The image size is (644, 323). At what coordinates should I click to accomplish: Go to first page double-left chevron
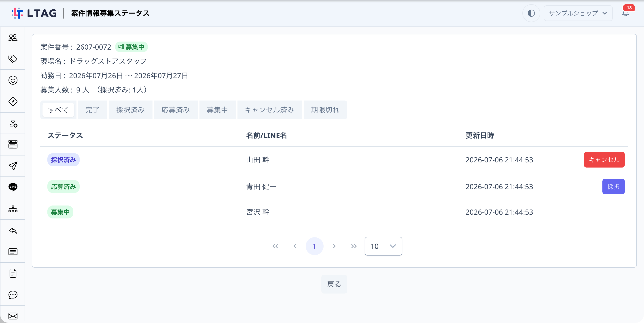point(275,246)
